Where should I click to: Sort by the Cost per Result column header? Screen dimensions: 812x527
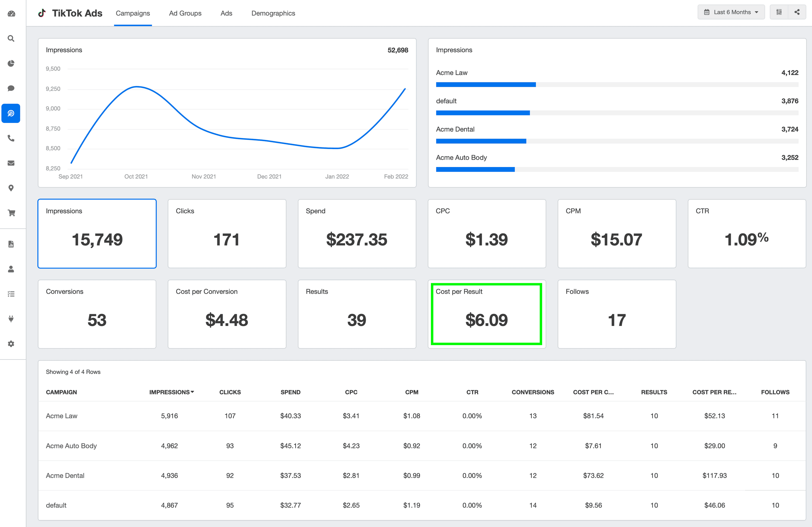(x=714, y=392)
